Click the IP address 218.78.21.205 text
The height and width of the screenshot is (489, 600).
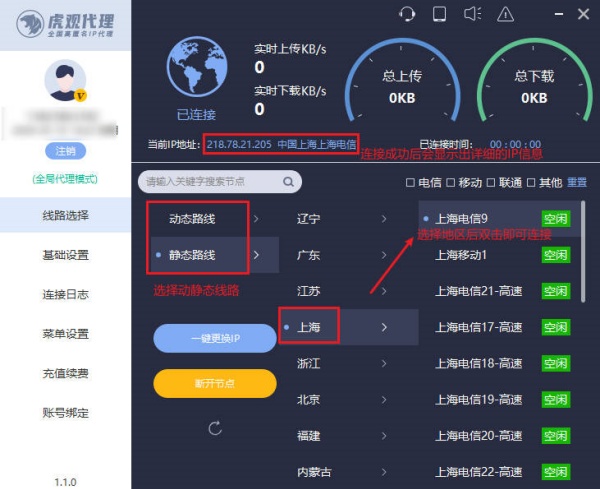[x=239, y=144]
